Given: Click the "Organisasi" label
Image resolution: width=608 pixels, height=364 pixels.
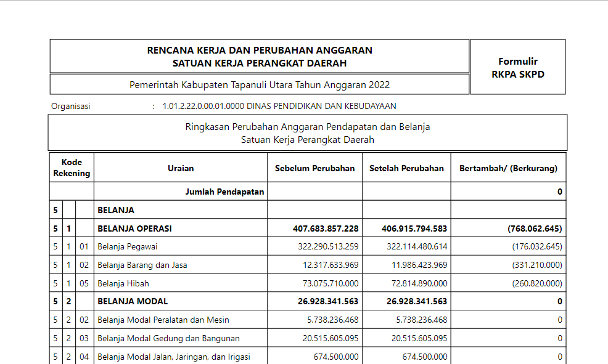Looking at the screenshot, I should (71, 106).
